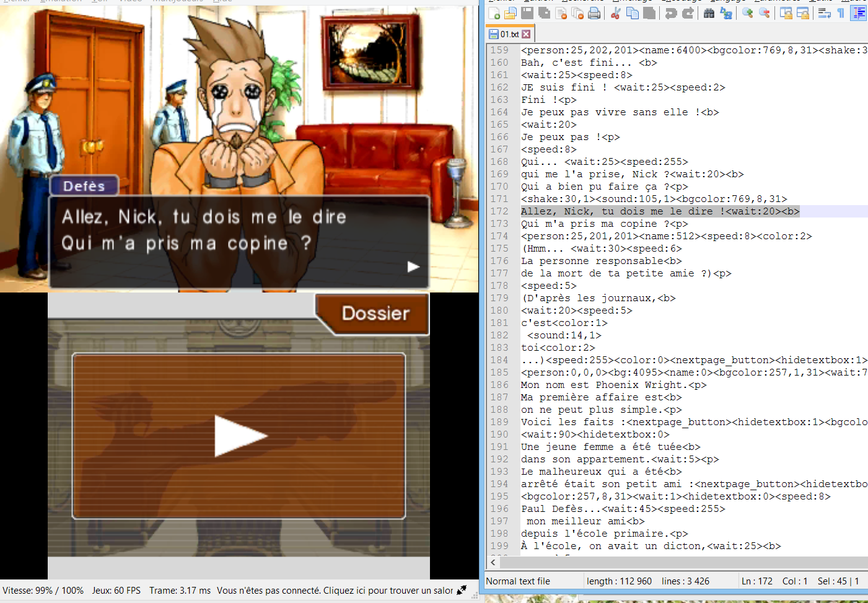Click the line 'Je peux pas vivre sans elle !<b>'
868x603 pixels.
click(x=620, y=112)
